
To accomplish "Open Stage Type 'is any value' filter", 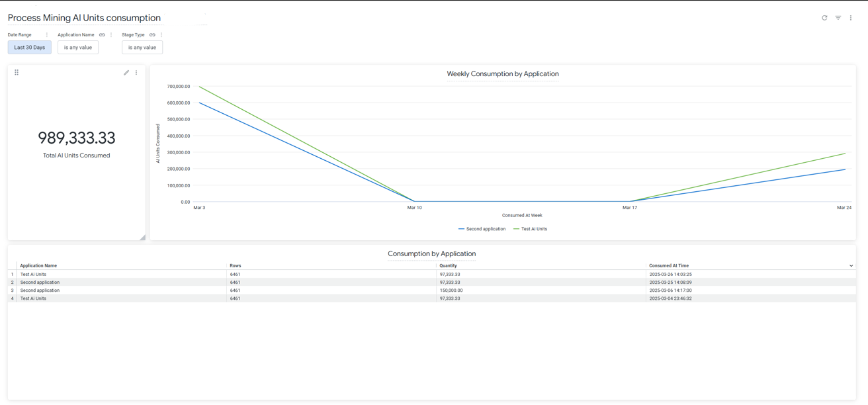I will pyautogui.click(x=142, y=48).
